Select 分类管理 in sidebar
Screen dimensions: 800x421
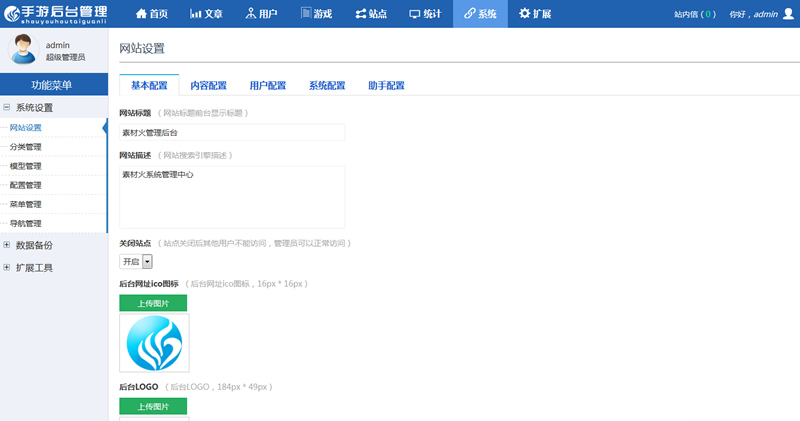coord(26,147)
